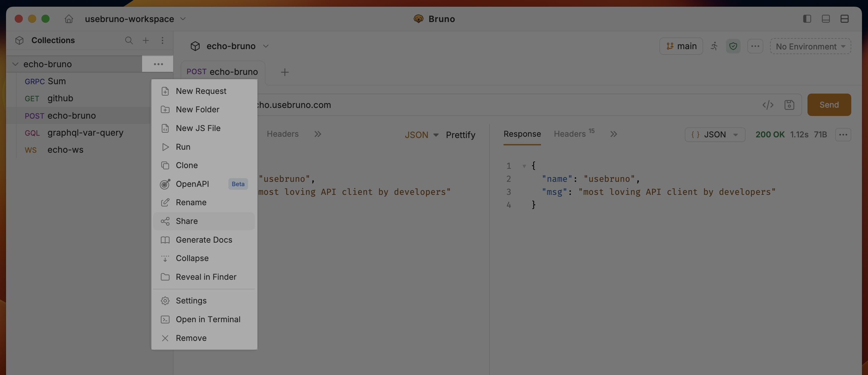
Task: Click the Prettify button
Action: click(x=460, y=135)
